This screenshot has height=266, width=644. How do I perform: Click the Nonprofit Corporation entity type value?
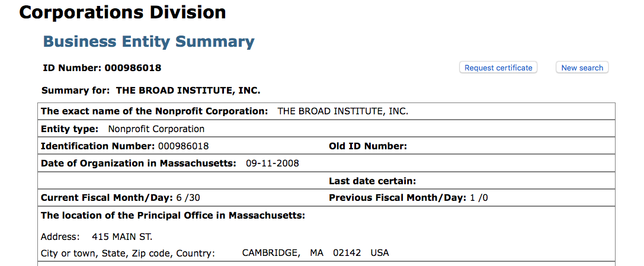click(156, 129)
